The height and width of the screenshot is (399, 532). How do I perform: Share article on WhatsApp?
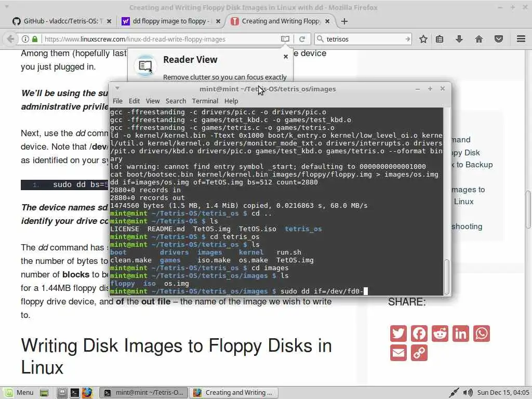click(482, 334)
